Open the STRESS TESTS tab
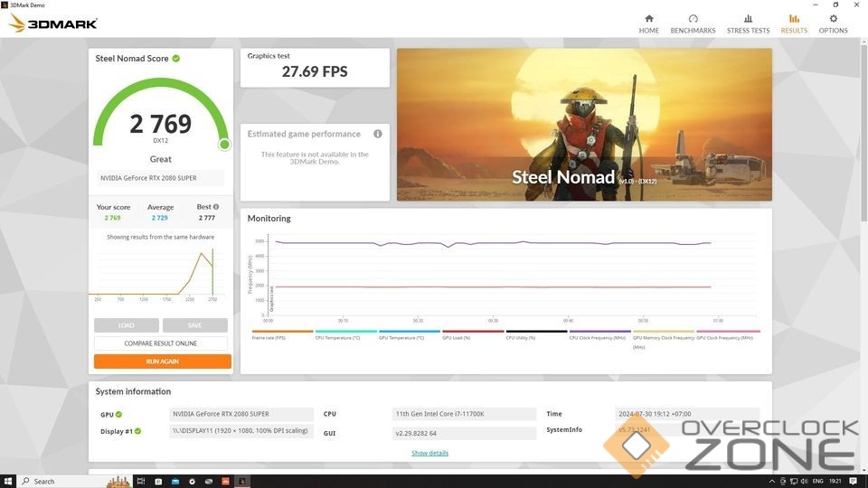This screenshot has height=488, width=868. pyautogui.click(x=748, y=24)
